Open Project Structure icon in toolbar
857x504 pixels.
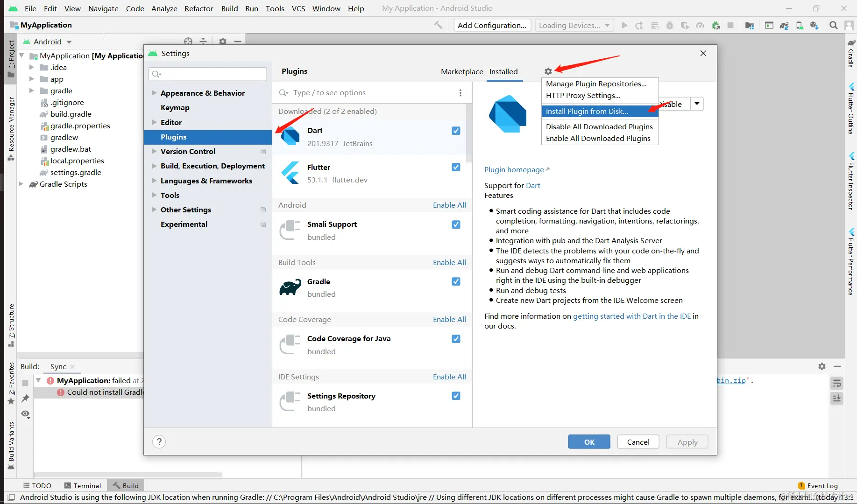(750, 25)
